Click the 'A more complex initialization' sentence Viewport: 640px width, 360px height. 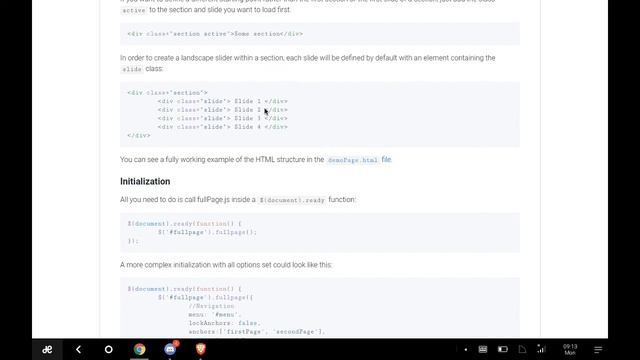click(x=226, y=265)
